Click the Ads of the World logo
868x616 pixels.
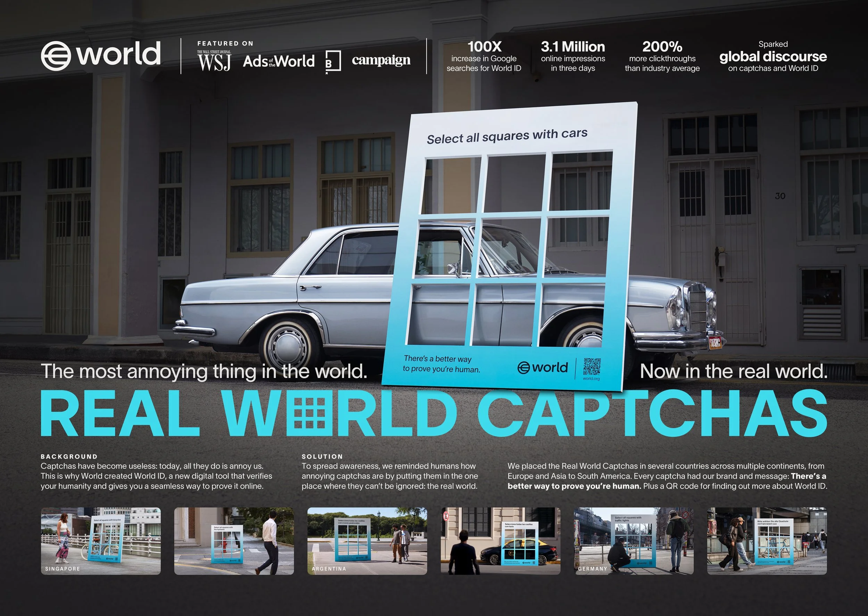click(278, 61)
